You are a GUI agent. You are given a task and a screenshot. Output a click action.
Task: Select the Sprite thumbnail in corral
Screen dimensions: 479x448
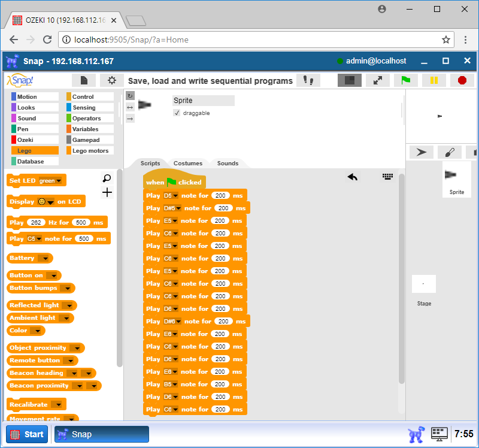456,180
